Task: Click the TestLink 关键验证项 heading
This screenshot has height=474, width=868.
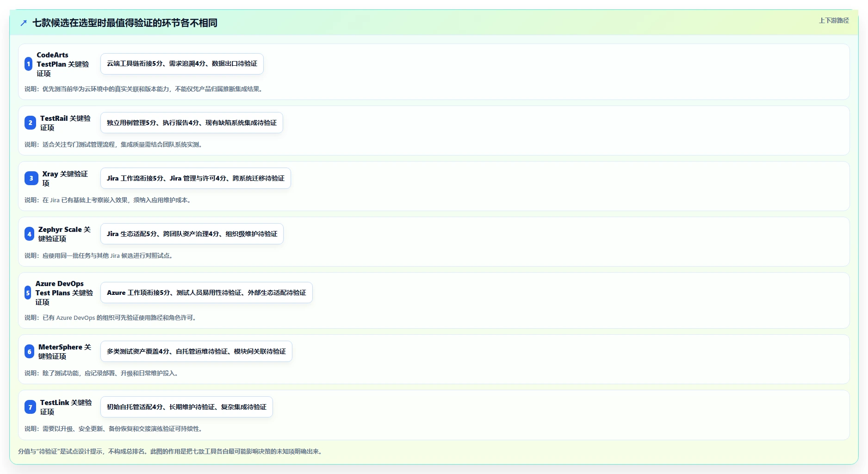Action: (x=66, y=407)
